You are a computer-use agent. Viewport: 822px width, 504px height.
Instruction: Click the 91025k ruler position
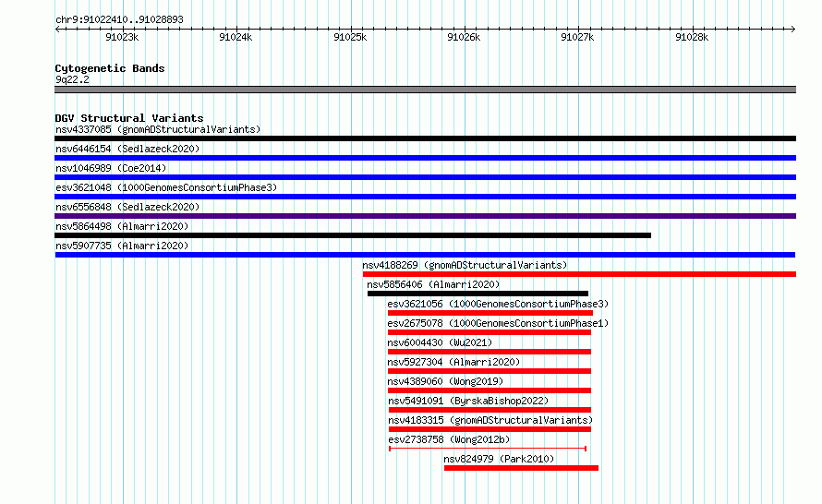(350, 37)
